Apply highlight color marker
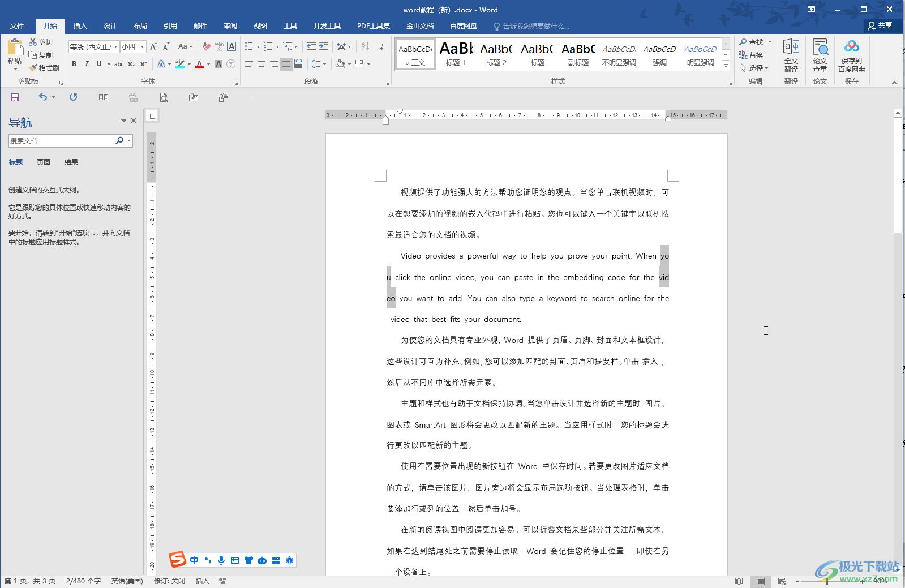The image size is (905, 588). [180, 64]
